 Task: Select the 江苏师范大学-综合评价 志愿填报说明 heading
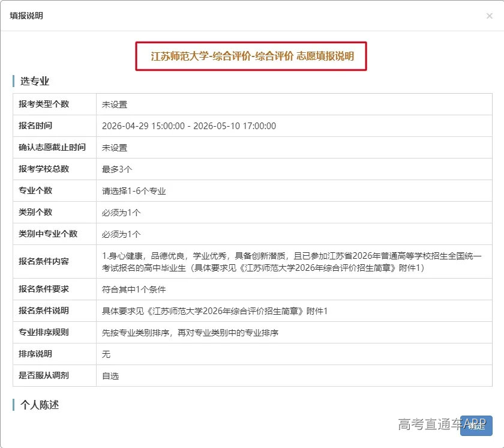pyautogui.click(x=253, y=56)
